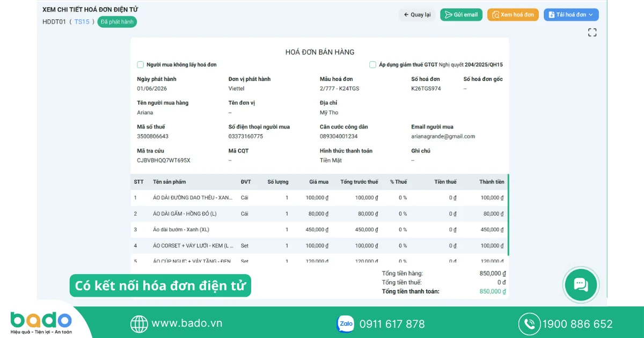Click the paper plane icon on Gửi email
This screenshot has height=338, width=644.
[448, 14]
